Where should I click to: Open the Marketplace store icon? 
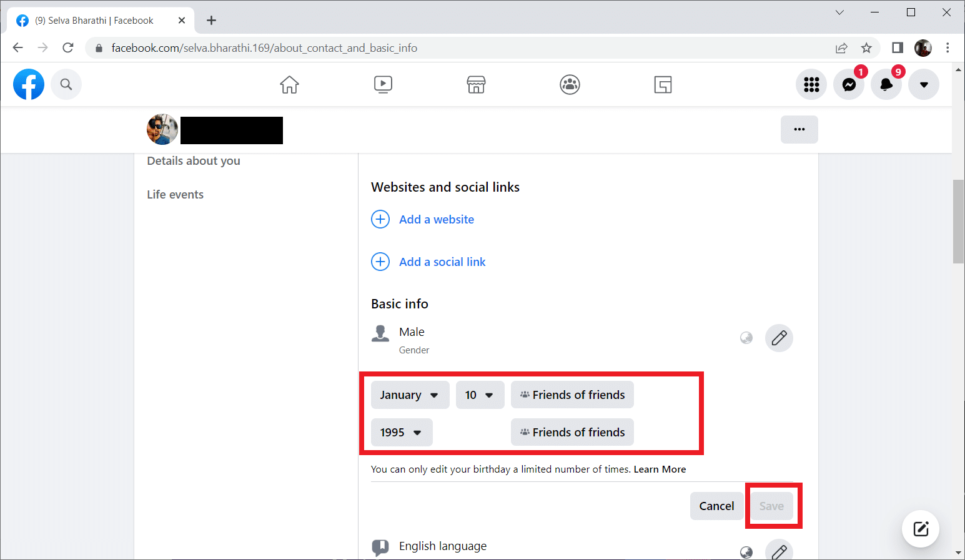[x=476, y=84]
